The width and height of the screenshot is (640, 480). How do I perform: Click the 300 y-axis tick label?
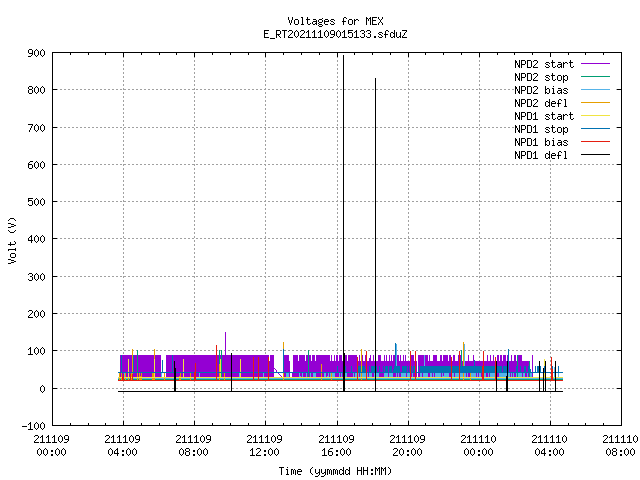(36, 277)
